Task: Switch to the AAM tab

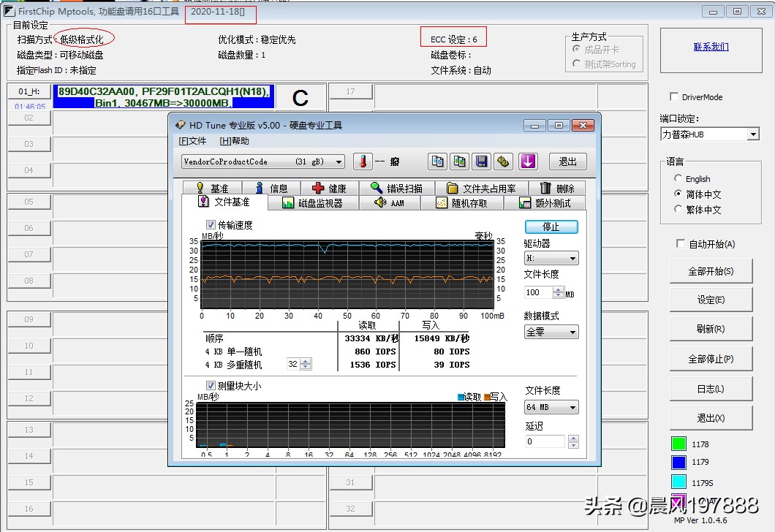Action: [x=390, y=203]
